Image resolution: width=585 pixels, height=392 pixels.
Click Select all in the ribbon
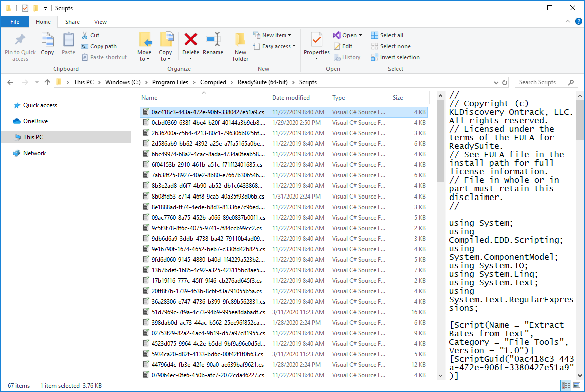387,35
